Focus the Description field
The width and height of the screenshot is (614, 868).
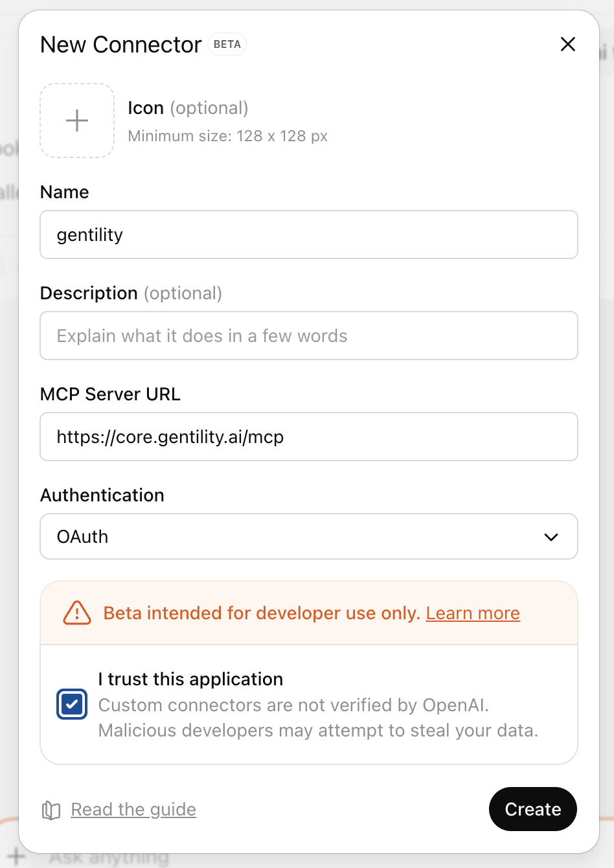coord(309,336)
